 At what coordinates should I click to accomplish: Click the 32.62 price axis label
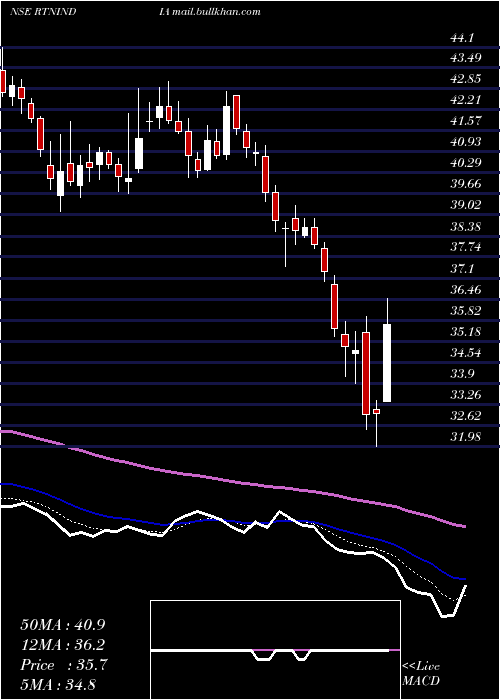(x=465, y=417)
